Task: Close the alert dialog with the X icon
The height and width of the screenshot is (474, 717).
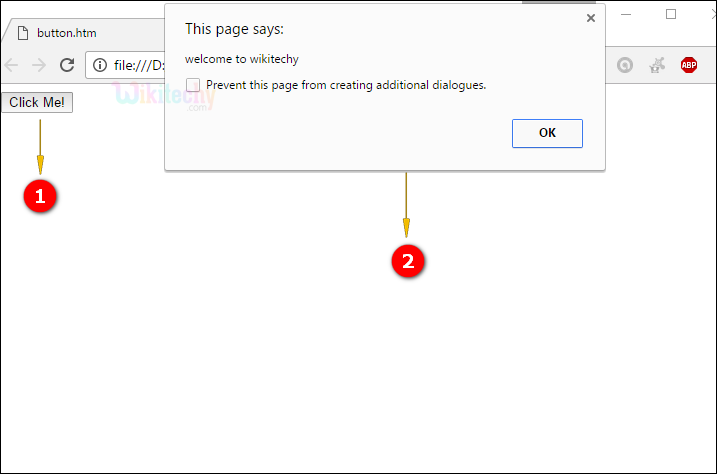Action: [x=591, y=18]
